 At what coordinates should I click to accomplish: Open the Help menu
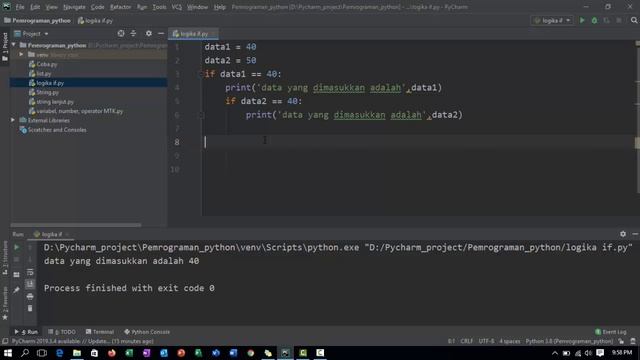point(220,7)
